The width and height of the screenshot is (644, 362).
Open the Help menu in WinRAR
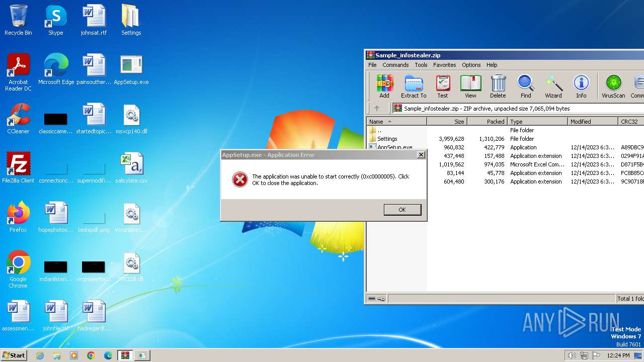coord(492,65)
